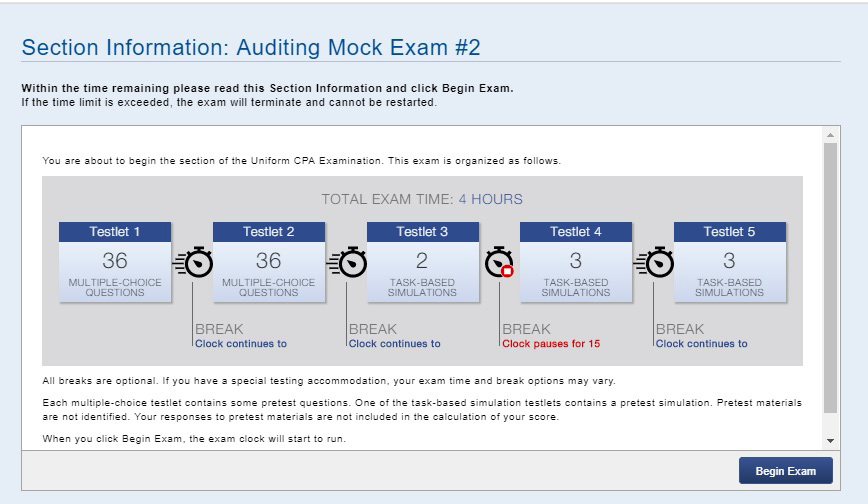The image size is (868, 504).
Task: Click the 'Section Information: Auditing Mock Exam #2' heading
Action: coord(251,48)
